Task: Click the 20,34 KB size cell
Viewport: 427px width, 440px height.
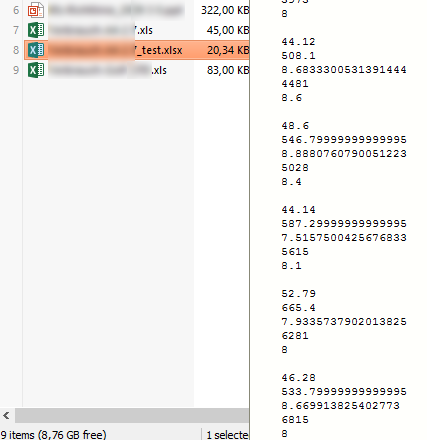Action: (x=228, y=50)
